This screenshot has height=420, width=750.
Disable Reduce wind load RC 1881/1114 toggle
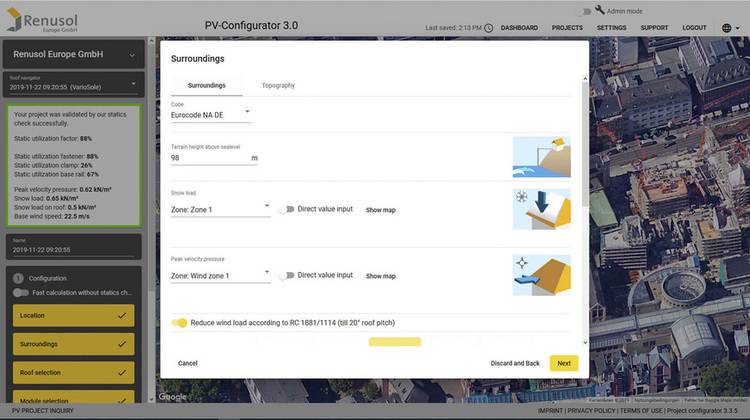pyautogui.click(x=180, y=323)
